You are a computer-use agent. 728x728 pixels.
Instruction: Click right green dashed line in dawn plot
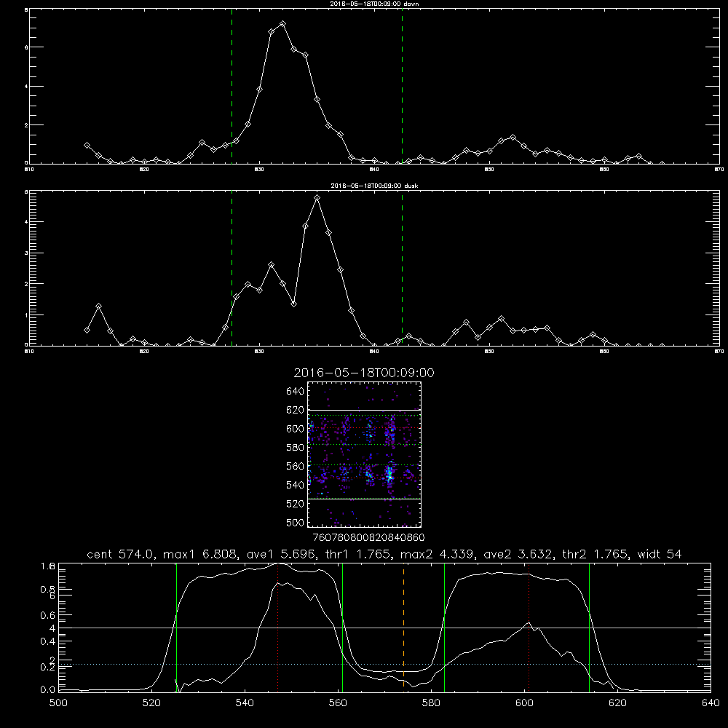[x=402, y=86]
